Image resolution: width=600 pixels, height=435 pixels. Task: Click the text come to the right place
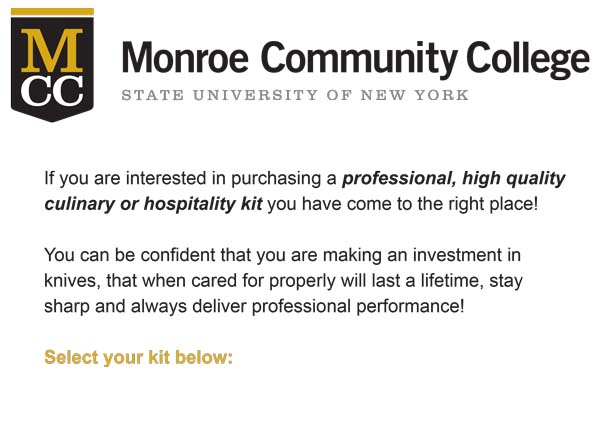[442, 204]
